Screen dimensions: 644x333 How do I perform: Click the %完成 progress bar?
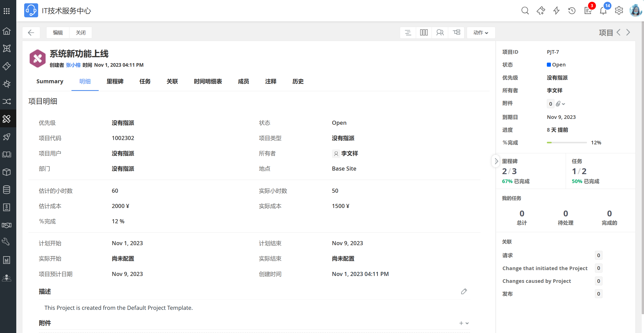click(x=567, y=143)
